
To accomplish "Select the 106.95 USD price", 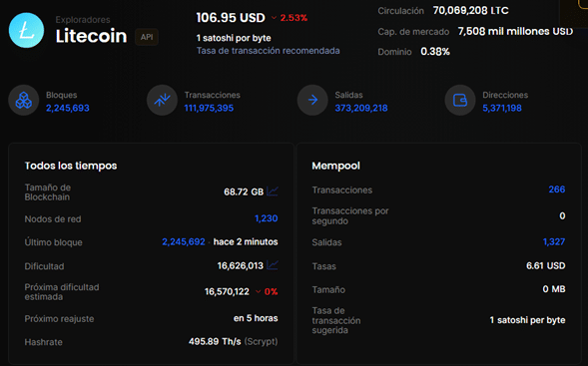I will coord(231,18).
